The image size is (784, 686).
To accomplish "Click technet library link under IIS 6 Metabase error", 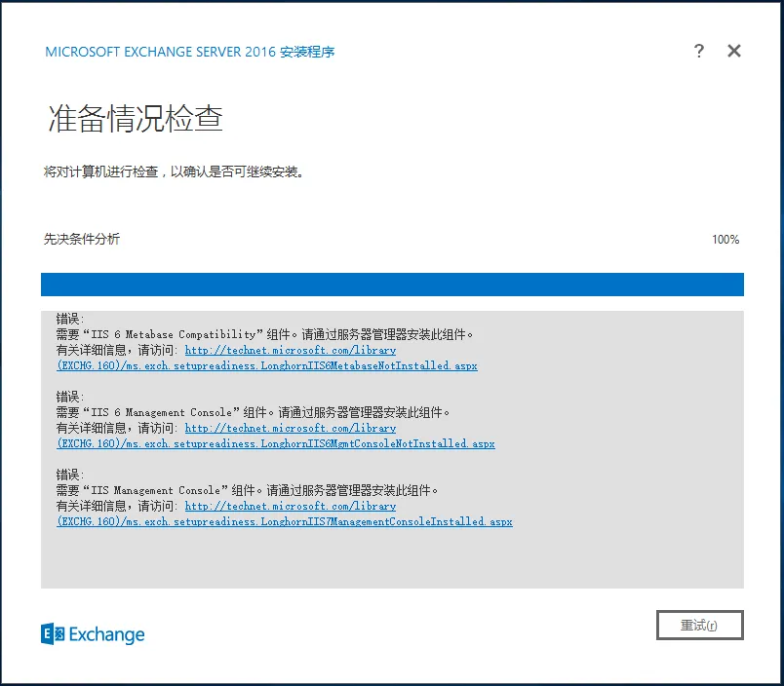I will [x=291, y=350].
